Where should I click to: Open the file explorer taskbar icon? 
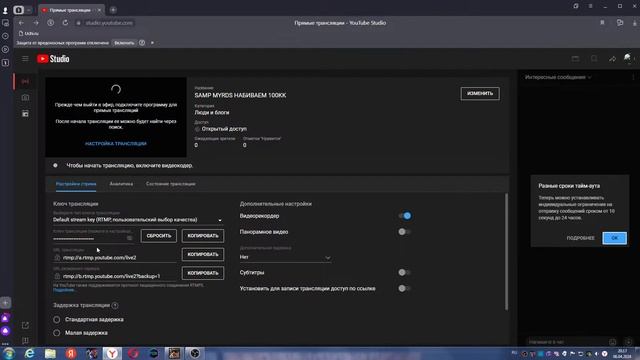click(50, 353)
